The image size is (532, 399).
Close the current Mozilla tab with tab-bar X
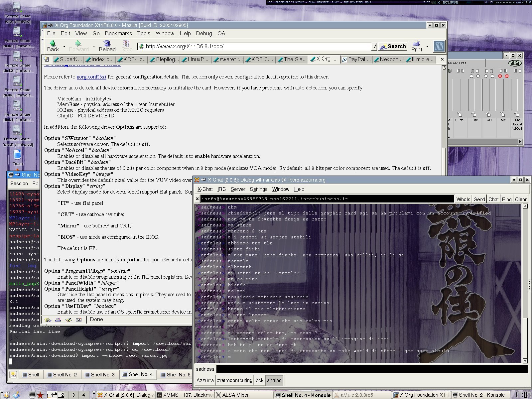point(442,59)
